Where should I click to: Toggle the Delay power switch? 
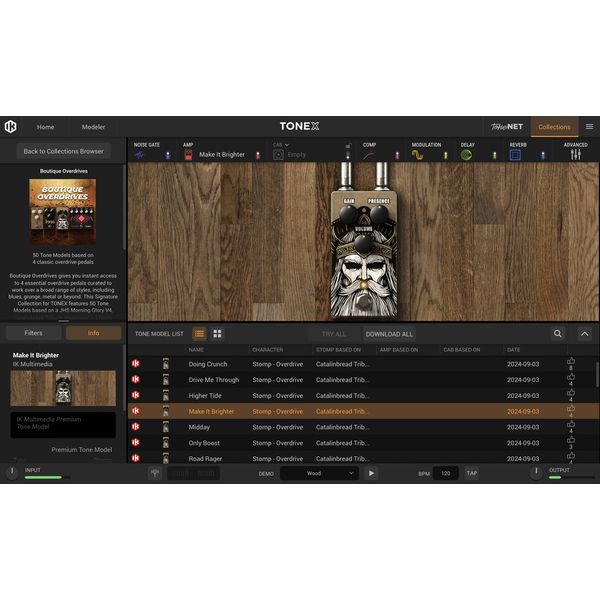494,155
